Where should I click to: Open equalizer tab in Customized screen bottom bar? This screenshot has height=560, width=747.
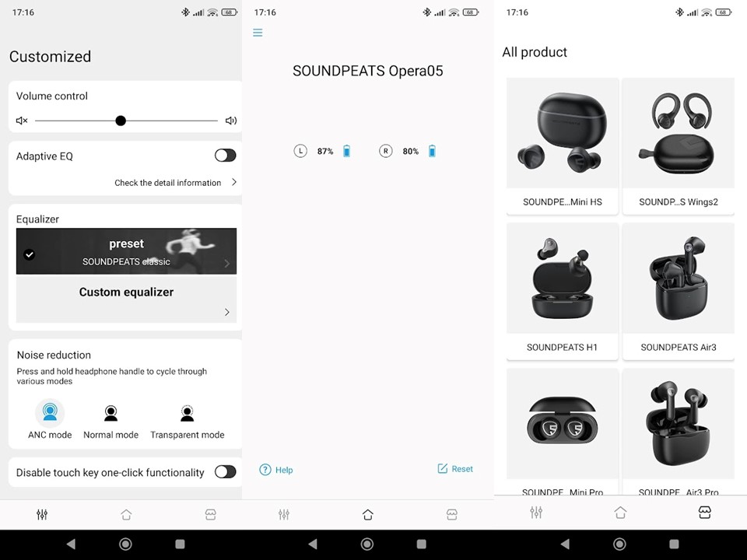(x=42, y=514)
